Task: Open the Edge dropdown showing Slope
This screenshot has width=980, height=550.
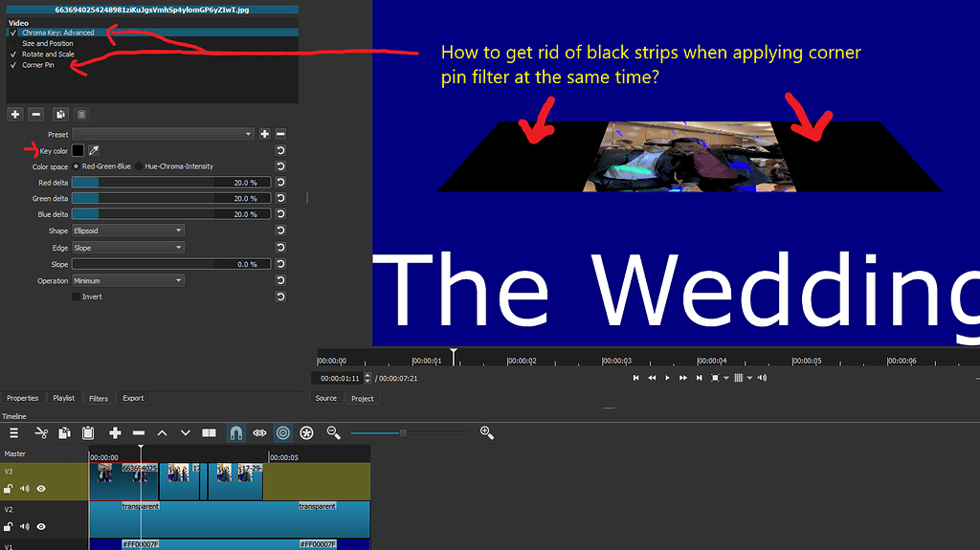Action: click(x=128, y=248)
